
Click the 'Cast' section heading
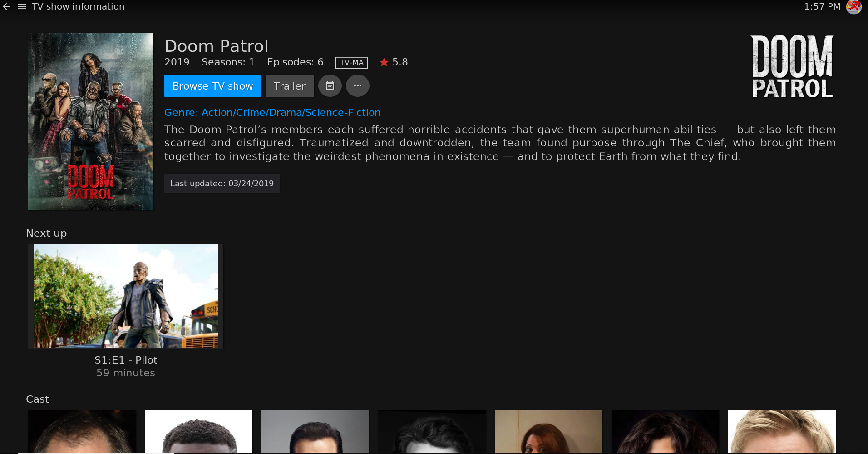tap(37, 399)
